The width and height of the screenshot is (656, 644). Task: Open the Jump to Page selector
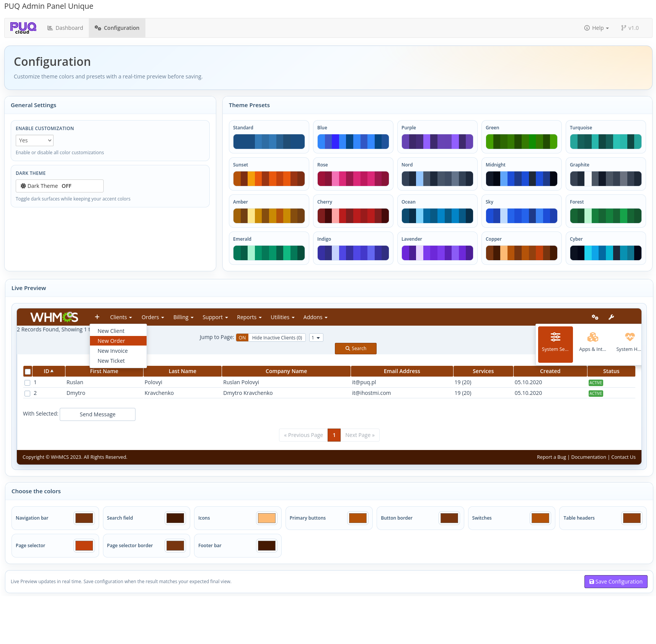tap(316, 337)
